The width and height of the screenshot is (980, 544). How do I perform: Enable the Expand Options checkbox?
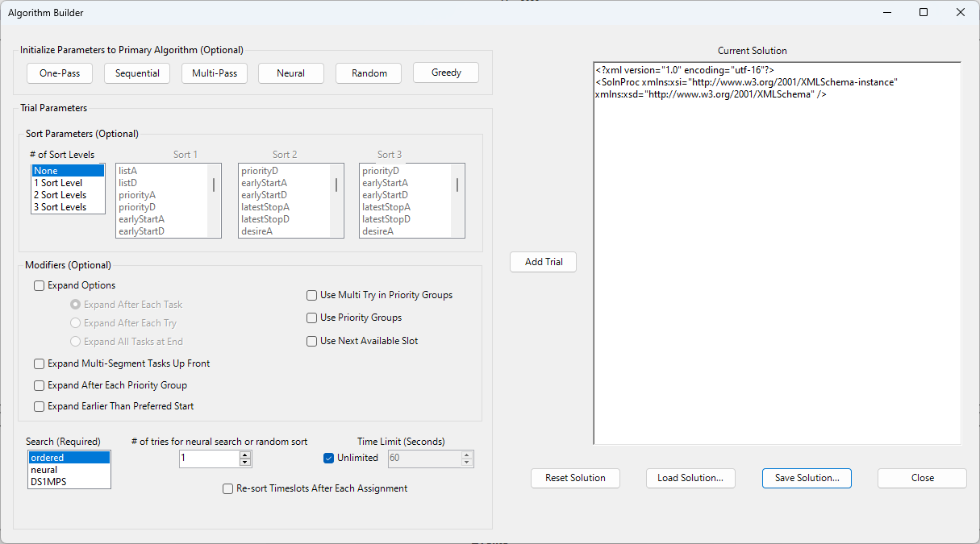click(x=40, y=285)
